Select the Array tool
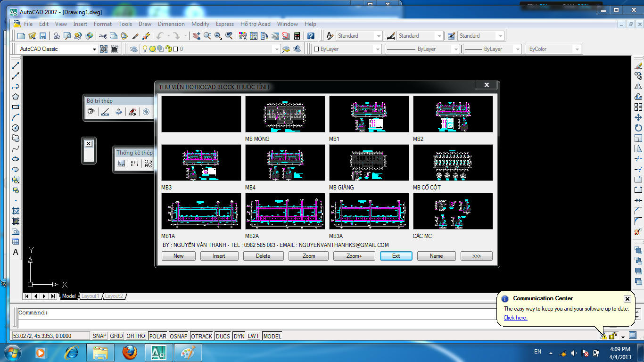Image resolution: width=644 pixels, height=362 pixels. 638,107
